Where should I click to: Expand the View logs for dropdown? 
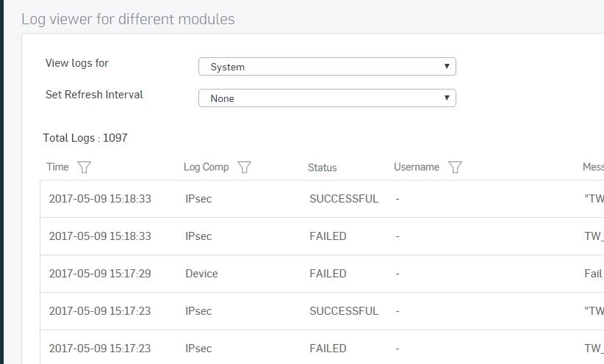point(327,67)
